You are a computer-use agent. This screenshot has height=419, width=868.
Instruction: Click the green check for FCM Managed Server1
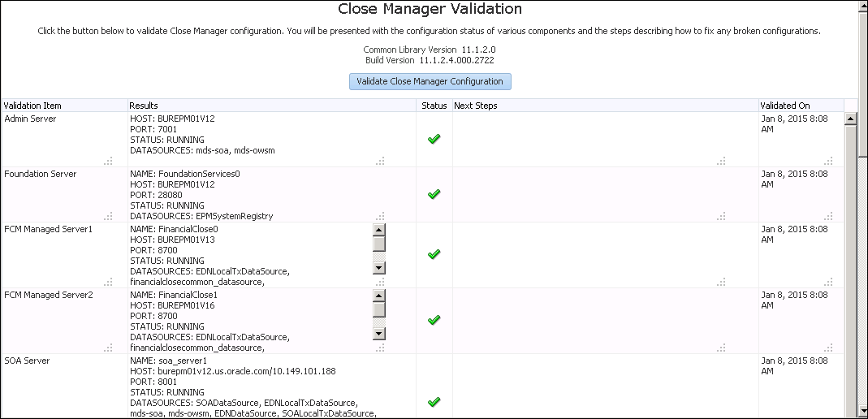tap(434, 254)
